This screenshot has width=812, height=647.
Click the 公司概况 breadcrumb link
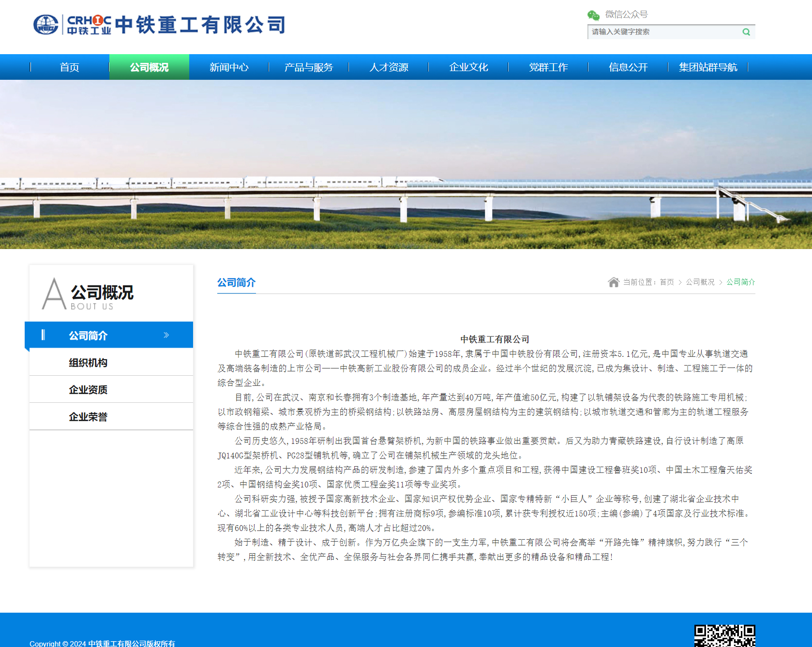coord(700,282)
